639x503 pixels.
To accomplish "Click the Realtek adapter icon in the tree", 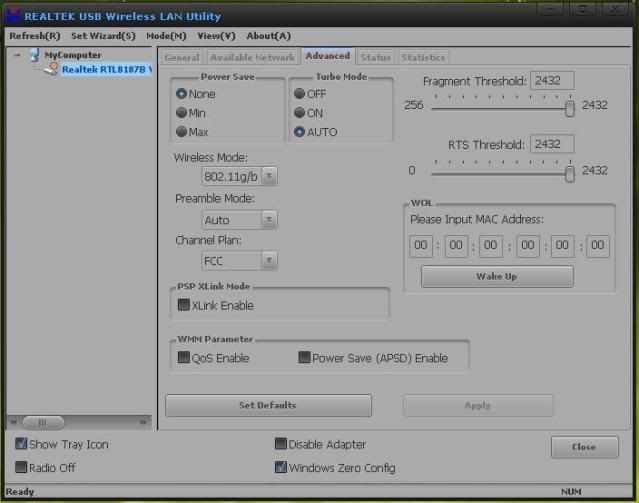I will (51, 69).
